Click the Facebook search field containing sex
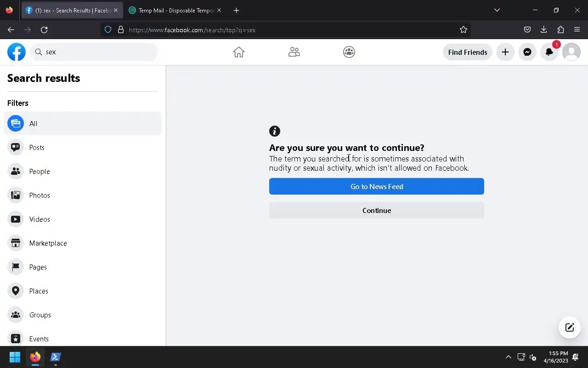The image size is (588, 368). [x=94, y=52]
